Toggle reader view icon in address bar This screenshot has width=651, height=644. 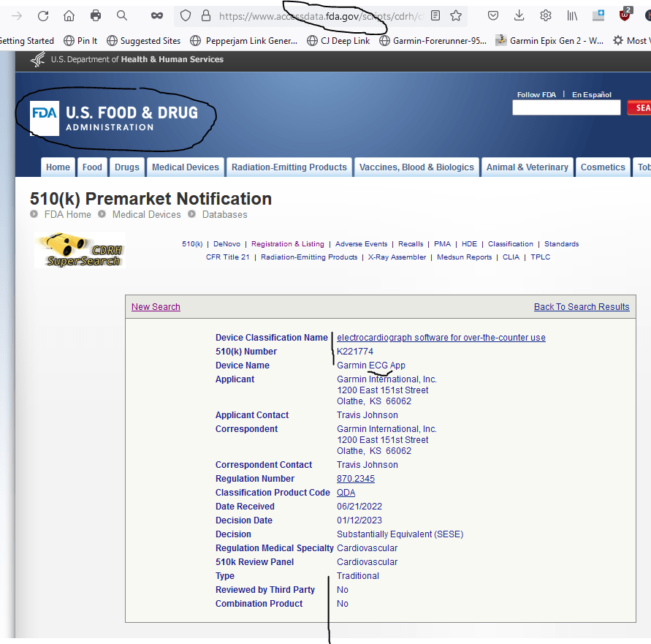tap(435, 15)
